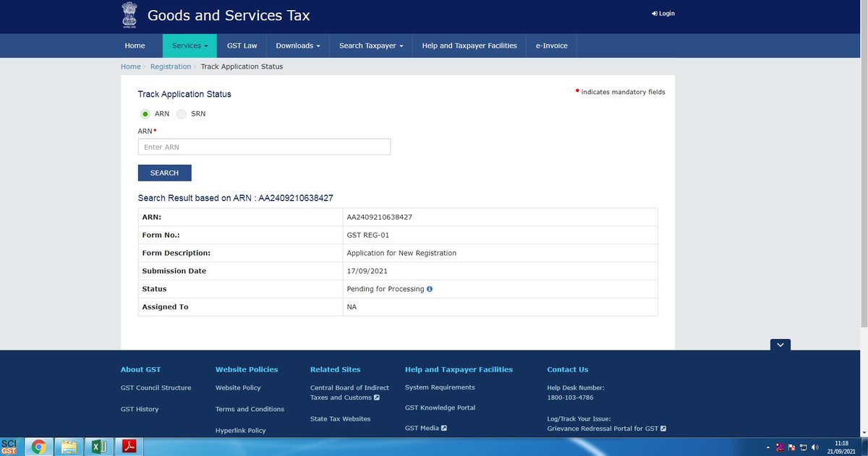This screenshot has height=456, width=868.
Task: Open the Hyperlink Policy footer link
Action: pos(241,431)
